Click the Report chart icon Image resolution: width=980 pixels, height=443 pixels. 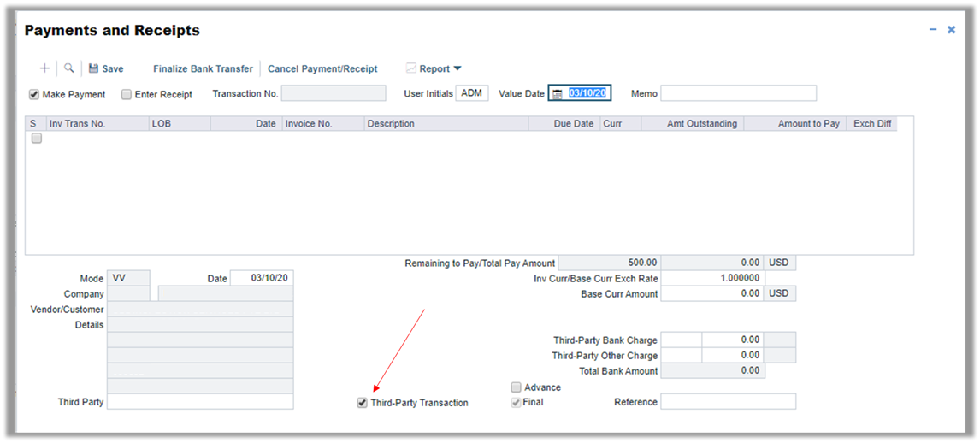[410, 68]
